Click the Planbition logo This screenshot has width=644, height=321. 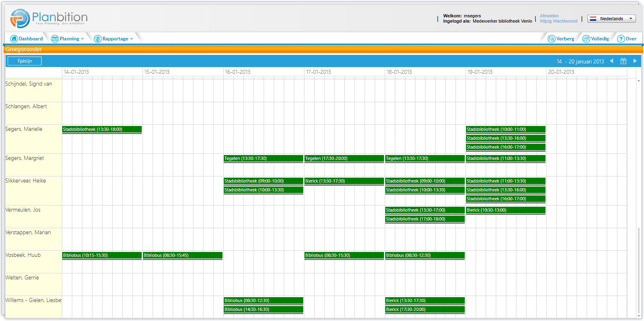click(x=49, y=18)
